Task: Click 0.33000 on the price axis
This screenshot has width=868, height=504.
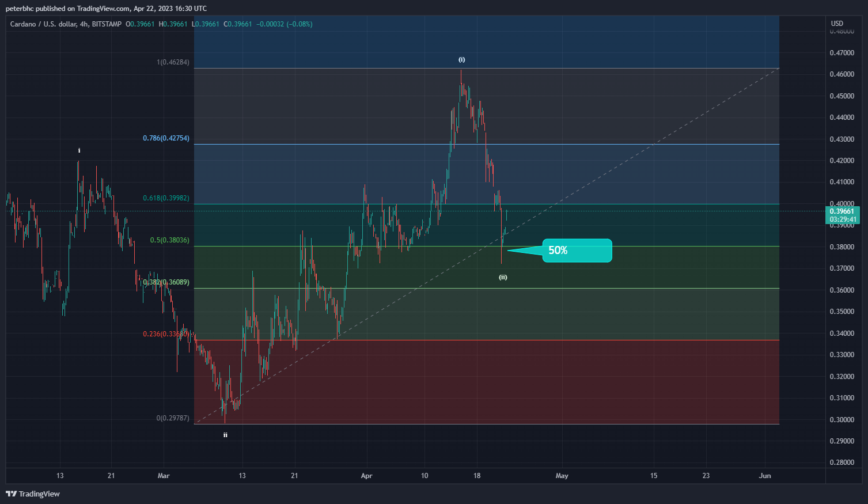Action: click(x=842, y=355)
